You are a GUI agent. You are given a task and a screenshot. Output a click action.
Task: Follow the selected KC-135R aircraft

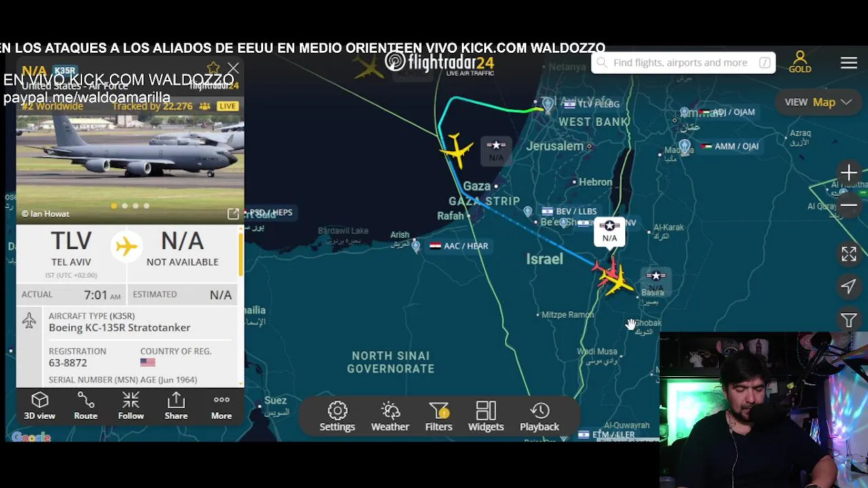pyautogui.click(x=131, y=406)
